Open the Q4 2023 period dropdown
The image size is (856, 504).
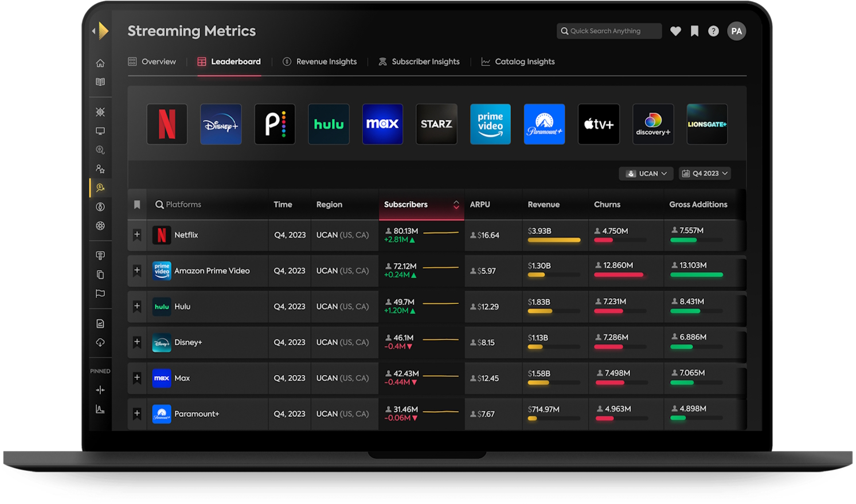pos(705,173)
